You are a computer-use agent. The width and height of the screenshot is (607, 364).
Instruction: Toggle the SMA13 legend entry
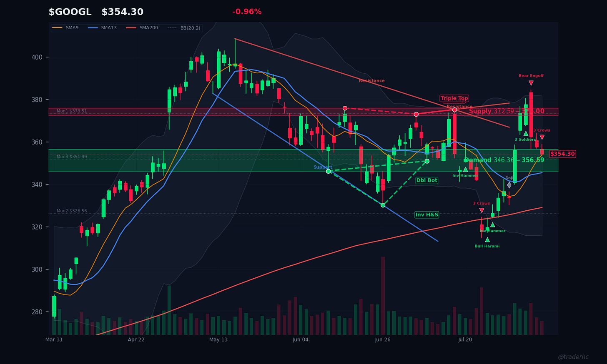(103, 28)
